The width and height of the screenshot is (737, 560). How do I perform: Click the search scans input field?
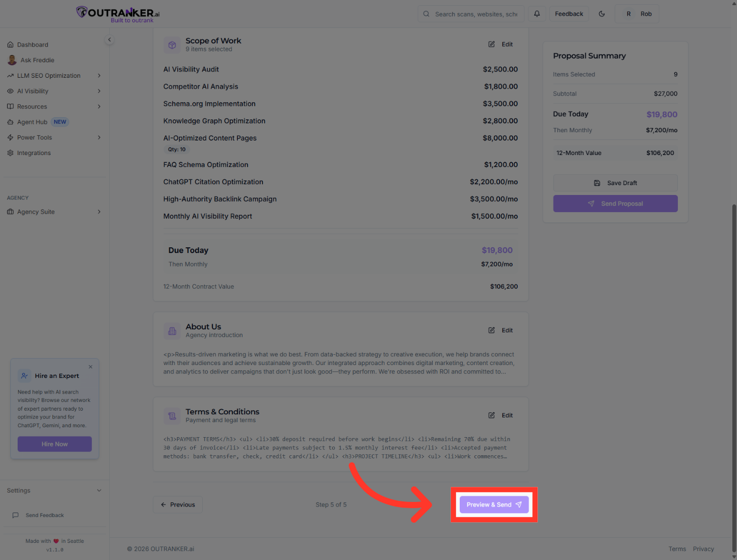471,14
